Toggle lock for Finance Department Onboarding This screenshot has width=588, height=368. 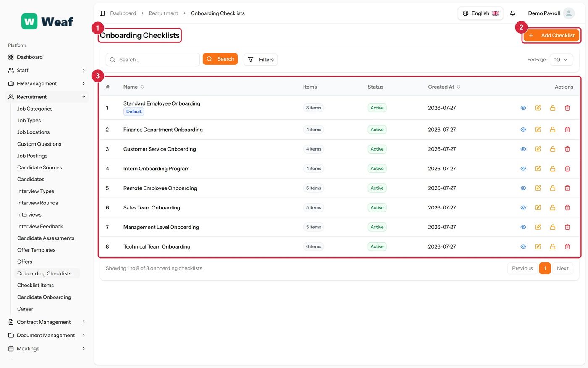click(x=553, y=130)
